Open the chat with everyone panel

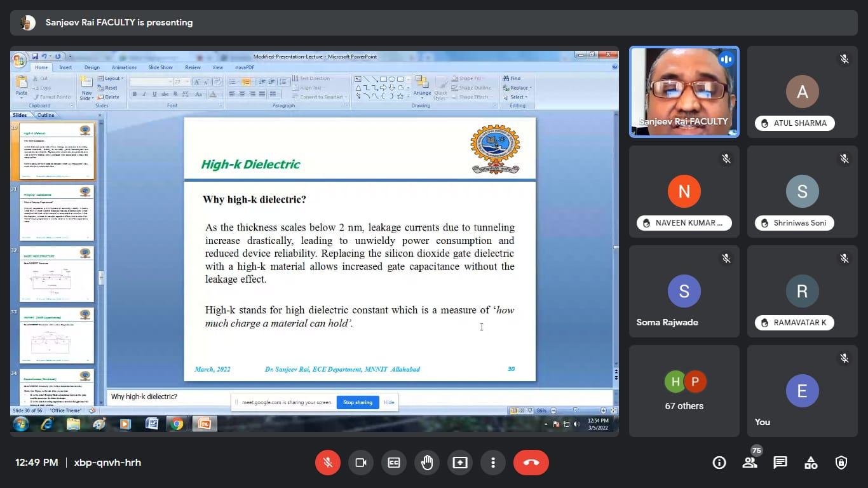[x=780, y=463]
